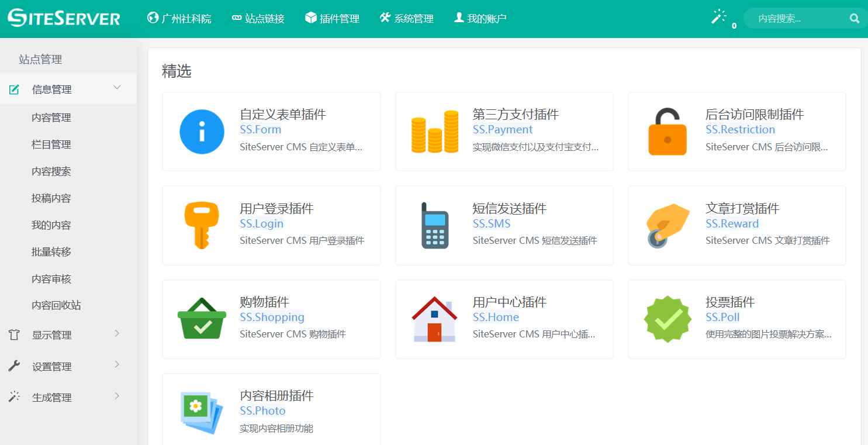Viewport: 868px width, 445px height.
Task: Click the 显示管理 shirt icon
Action: pos(14,335)
